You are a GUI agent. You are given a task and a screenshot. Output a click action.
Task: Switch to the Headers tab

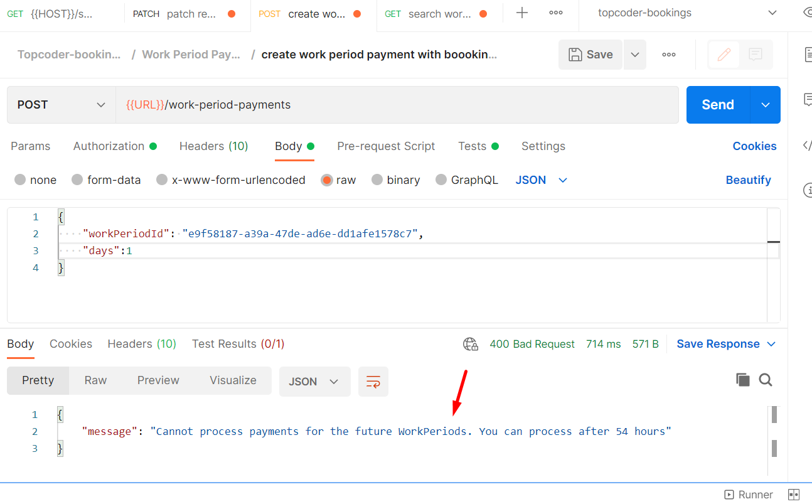pos(213,146)
